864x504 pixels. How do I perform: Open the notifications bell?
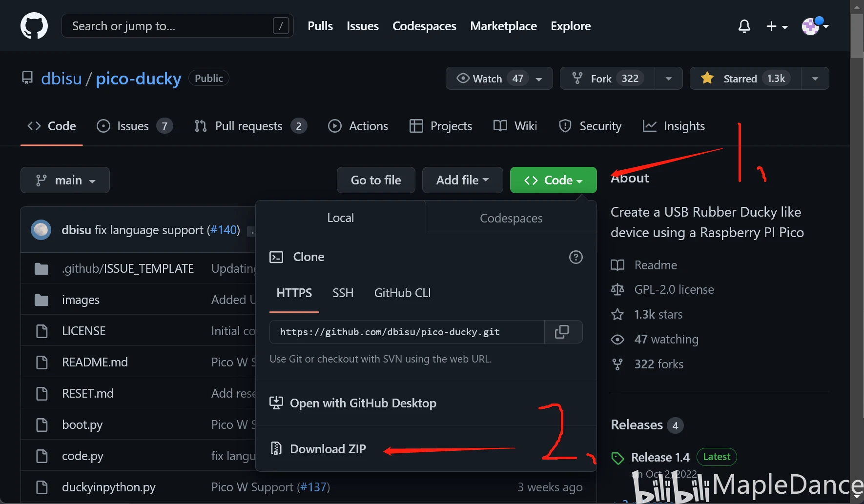pos(744,26)
